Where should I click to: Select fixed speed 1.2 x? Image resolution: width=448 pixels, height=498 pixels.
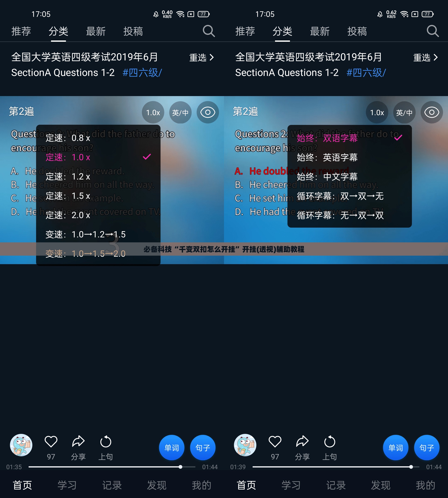[x=98, y=176]
